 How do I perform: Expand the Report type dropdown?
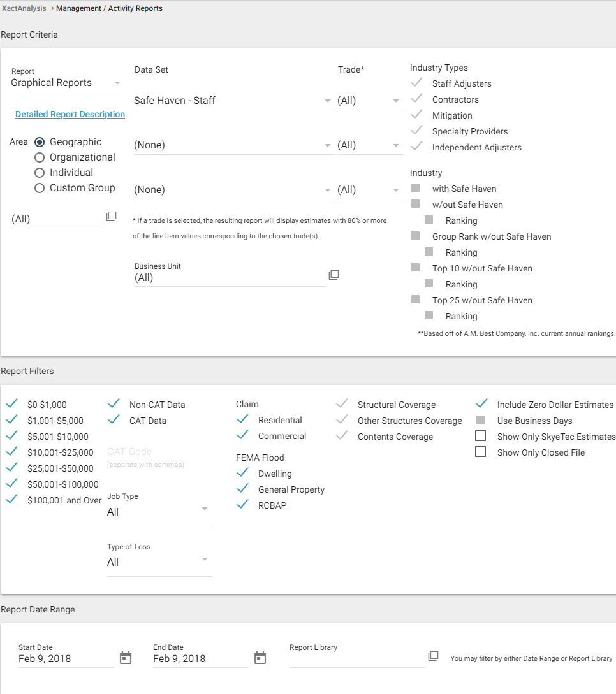point(68,83)
